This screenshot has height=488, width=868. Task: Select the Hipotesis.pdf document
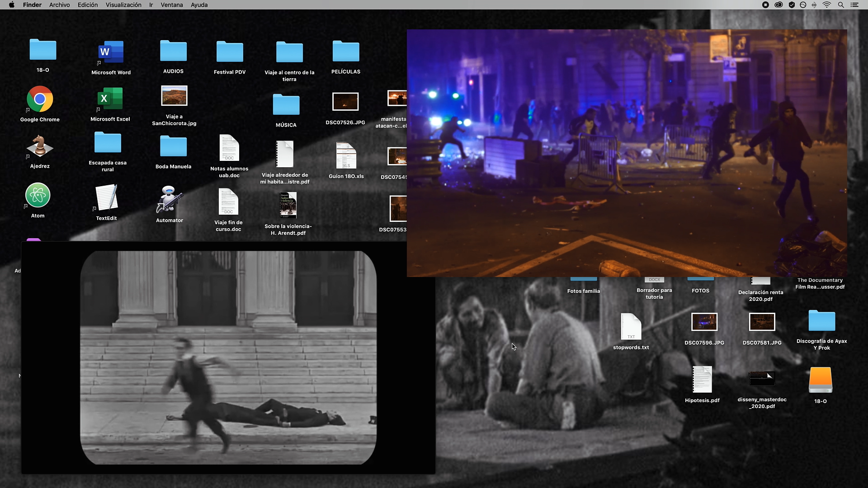pos(702,380)
